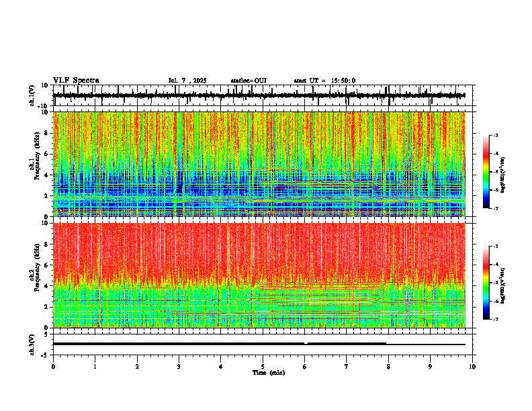Screen dimensions: 532x411
Task: Click the "station=OUJ" header label
Action: tap(249, 81)
